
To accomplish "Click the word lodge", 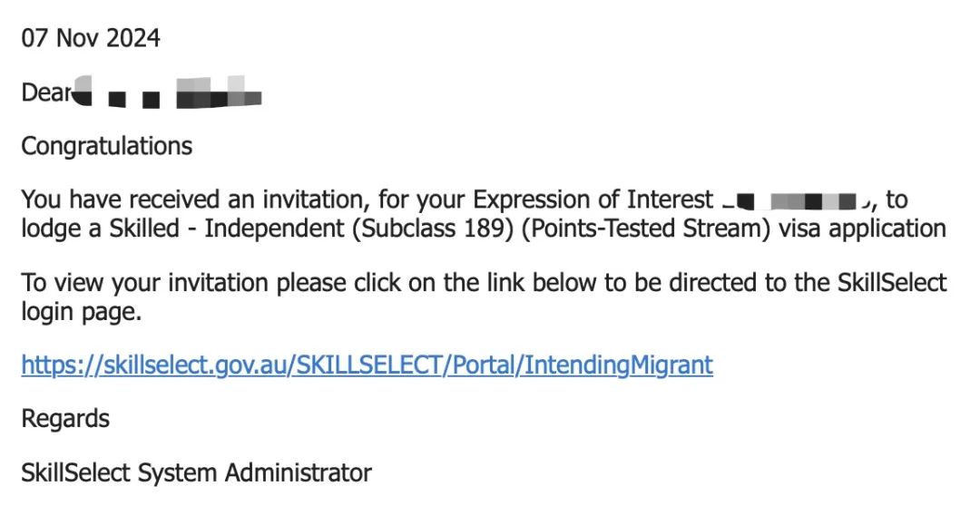I will (x=51, y=229).
